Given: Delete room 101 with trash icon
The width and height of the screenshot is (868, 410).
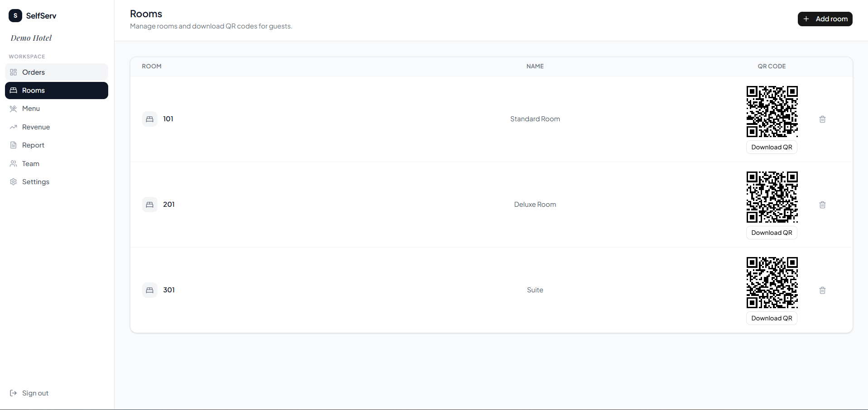Looking at the screenshot, I should [x=822, y=119].
